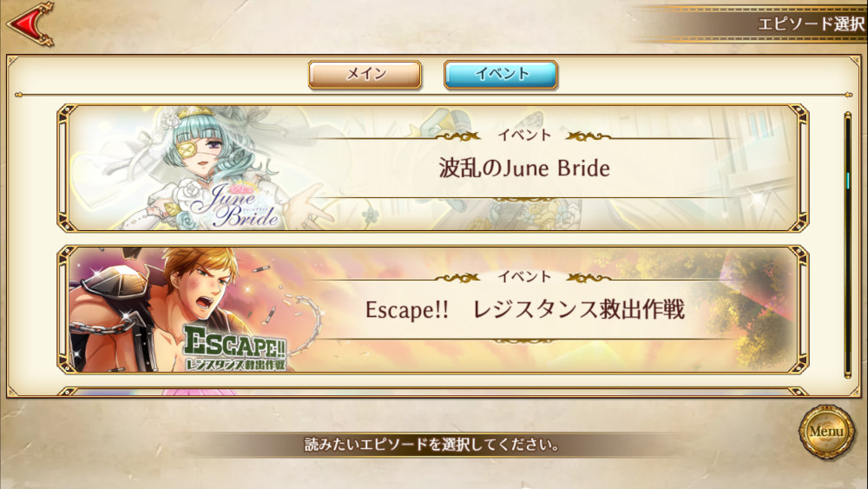The height and width of the screenshot is (489, 868).
Task: Open the round gold Menu button
Action: [826, 432]
